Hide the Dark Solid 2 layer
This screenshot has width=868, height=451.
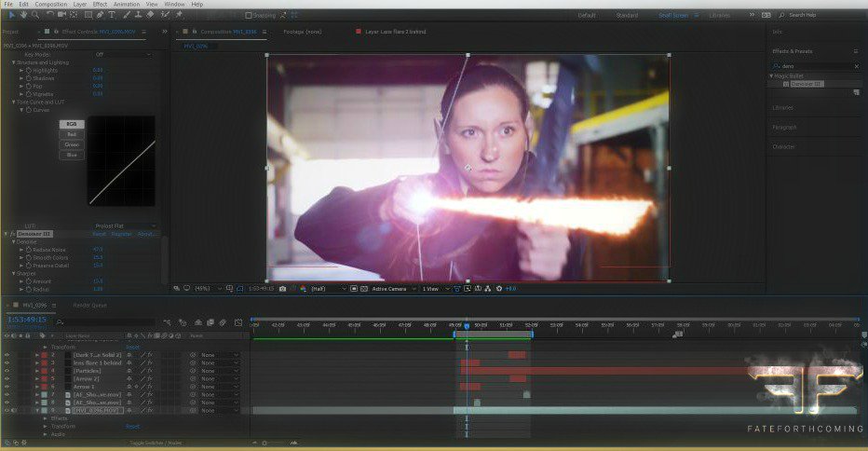7,355
